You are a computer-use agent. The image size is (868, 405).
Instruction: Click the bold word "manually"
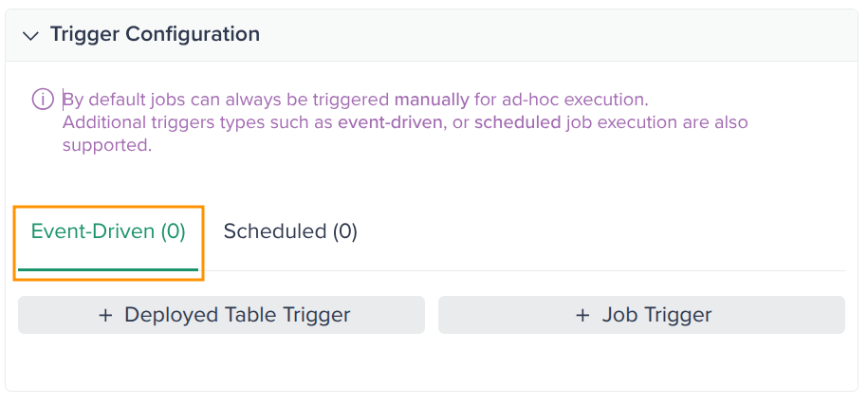432,99
